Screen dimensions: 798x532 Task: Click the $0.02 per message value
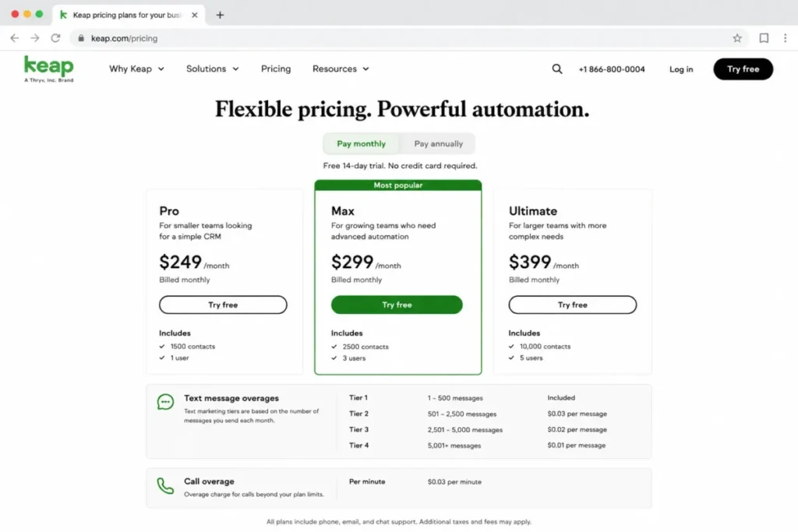[577, 430]
